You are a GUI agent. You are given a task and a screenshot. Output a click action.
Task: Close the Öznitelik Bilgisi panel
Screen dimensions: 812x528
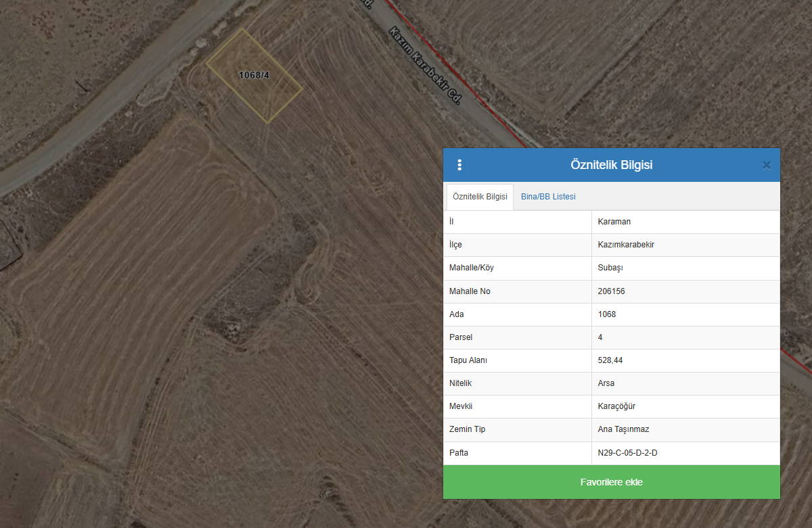point(766,165)
